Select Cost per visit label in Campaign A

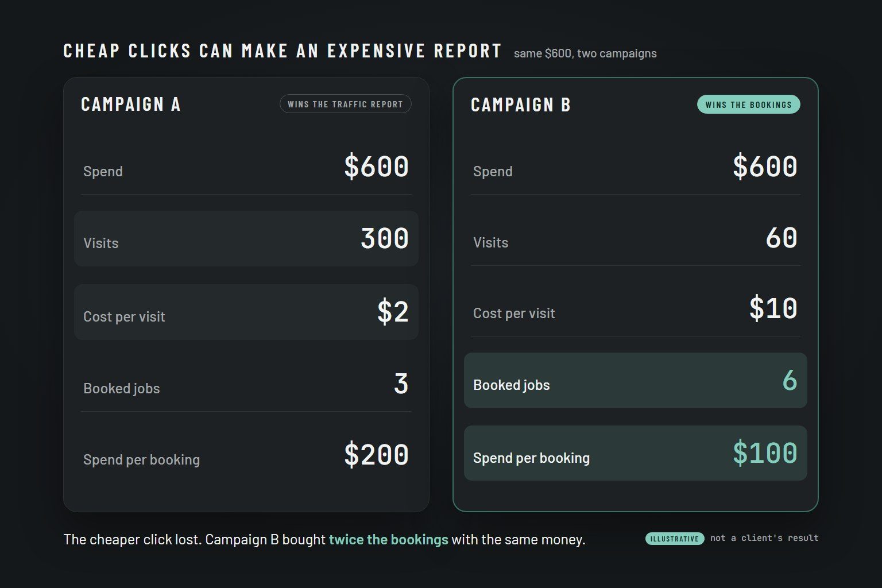(x=124, y=317)
